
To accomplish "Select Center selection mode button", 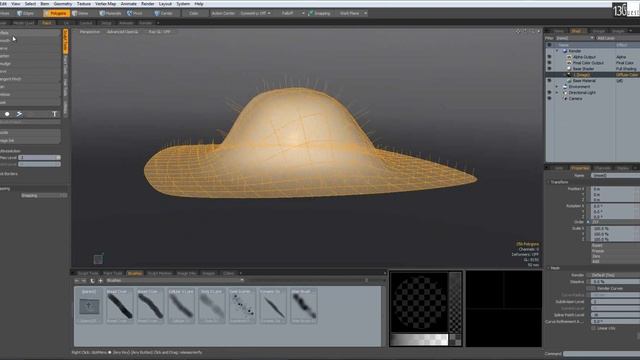I will click(165, 13).
